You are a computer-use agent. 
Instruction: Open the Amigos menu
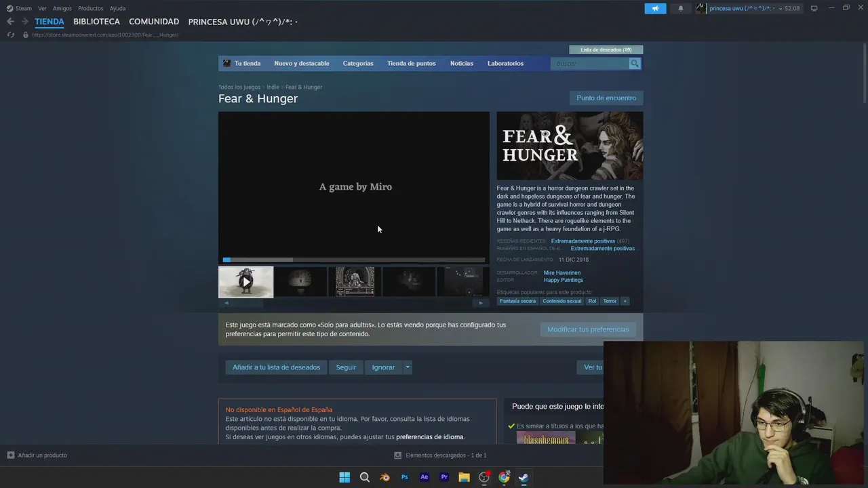(62, 8)
